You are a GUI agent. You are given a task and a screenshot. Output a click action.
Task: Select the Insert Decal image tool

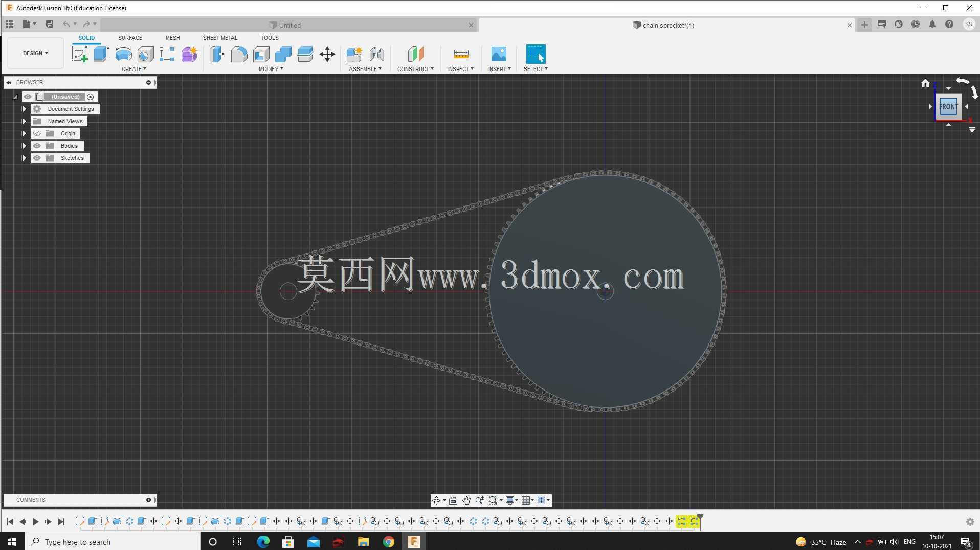tap(499, 54)
